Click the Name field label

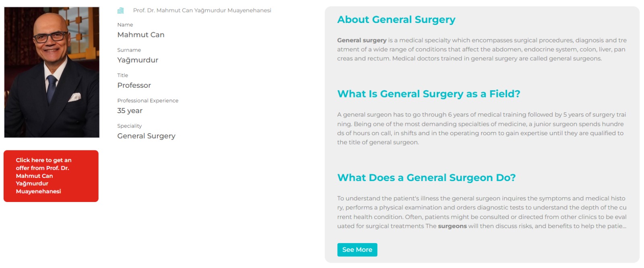125,25
